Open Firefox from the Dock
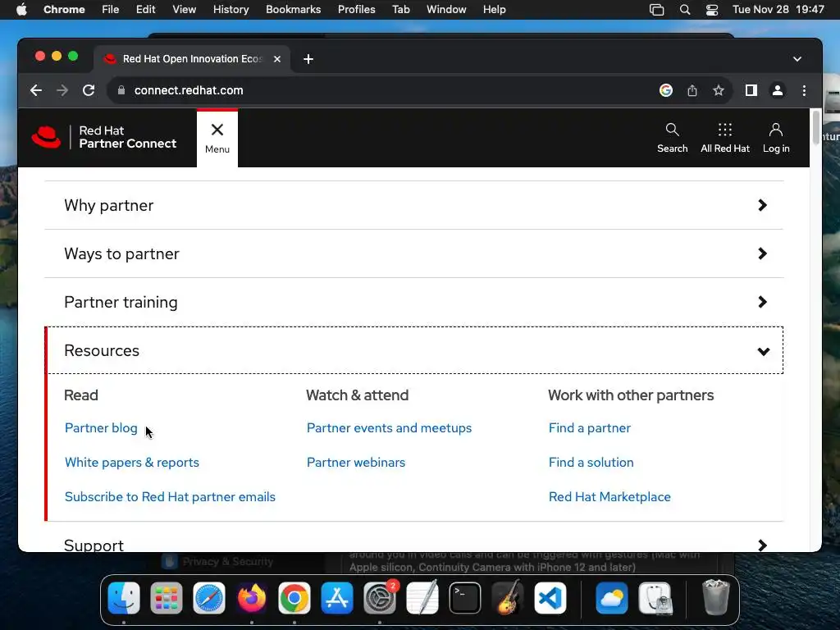The image size is (840, 630). (251, 598)
